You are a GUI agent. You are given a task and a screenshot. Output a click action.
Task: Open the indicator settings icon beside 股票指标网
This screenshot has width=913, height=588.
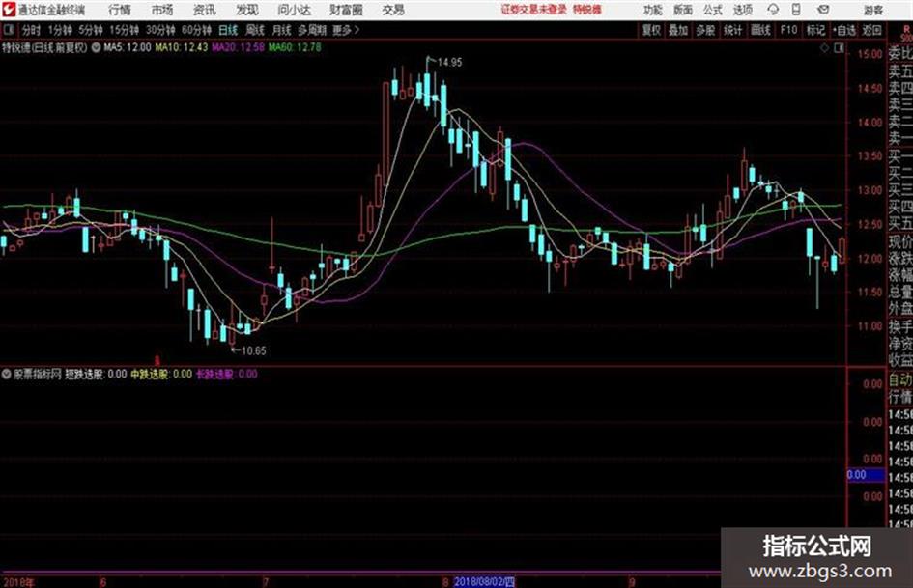pos(7,374)
